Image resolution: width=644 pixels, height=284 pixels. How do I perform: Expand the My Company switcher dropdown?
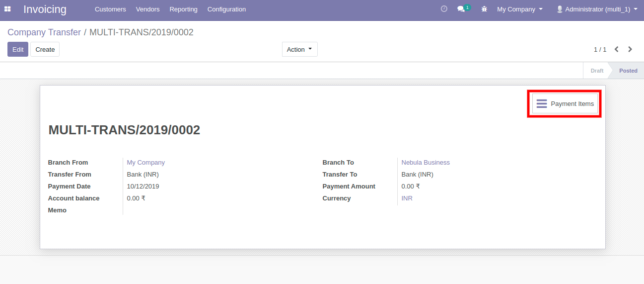tap(519, 9)
